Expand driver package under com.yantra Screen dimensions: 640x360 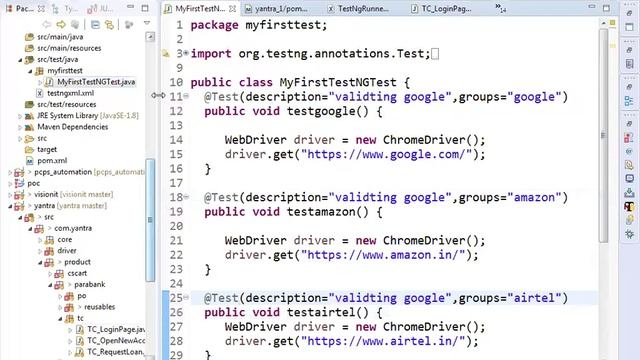click(x=40, y=251)
